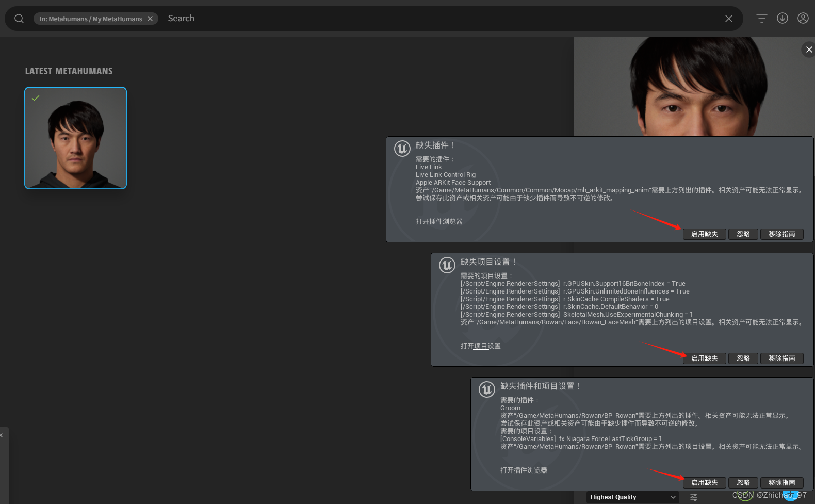
Task: Click the 'Apple ARKit Face Support' text
Action: pyautogui.click(x=453, y=183)
